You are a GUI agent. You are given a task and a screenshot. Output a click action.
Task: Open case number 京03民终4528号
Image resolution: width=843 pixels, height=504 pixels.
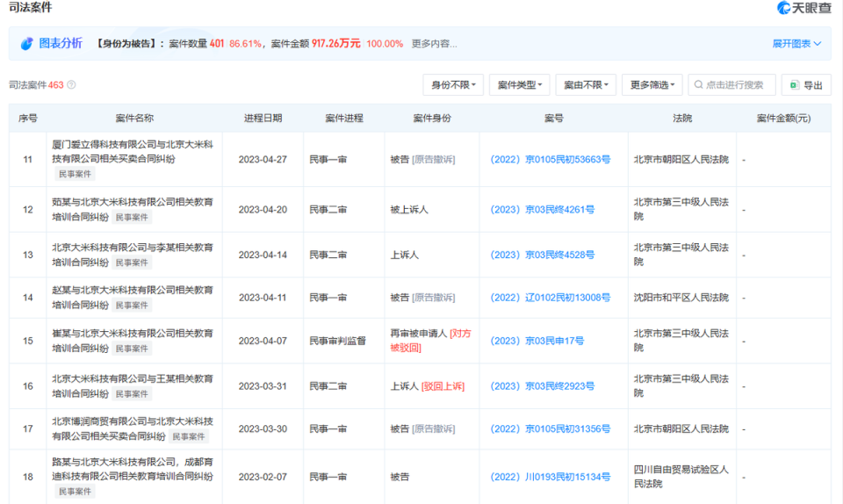point(543,255)
